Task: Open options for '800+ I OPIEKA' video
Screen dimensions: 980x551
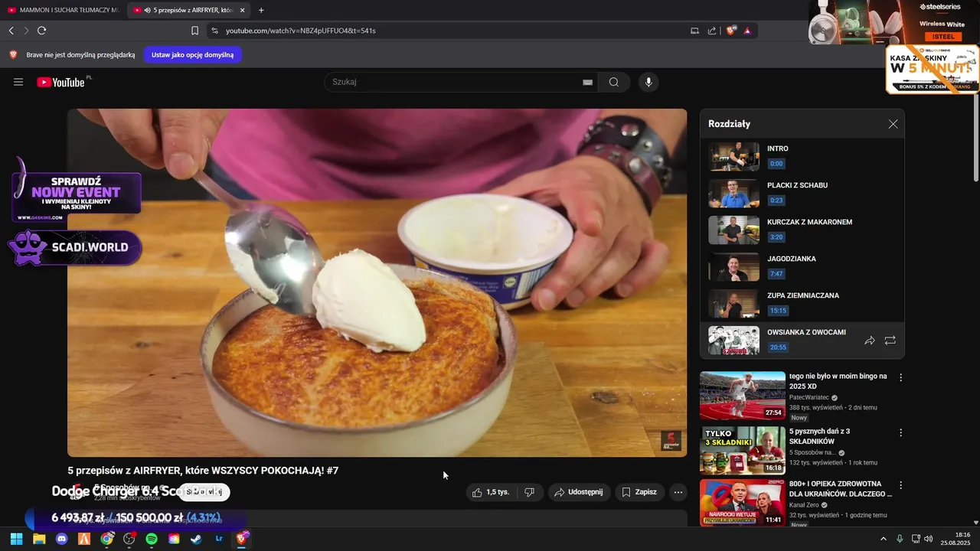Action: [900, 485]
